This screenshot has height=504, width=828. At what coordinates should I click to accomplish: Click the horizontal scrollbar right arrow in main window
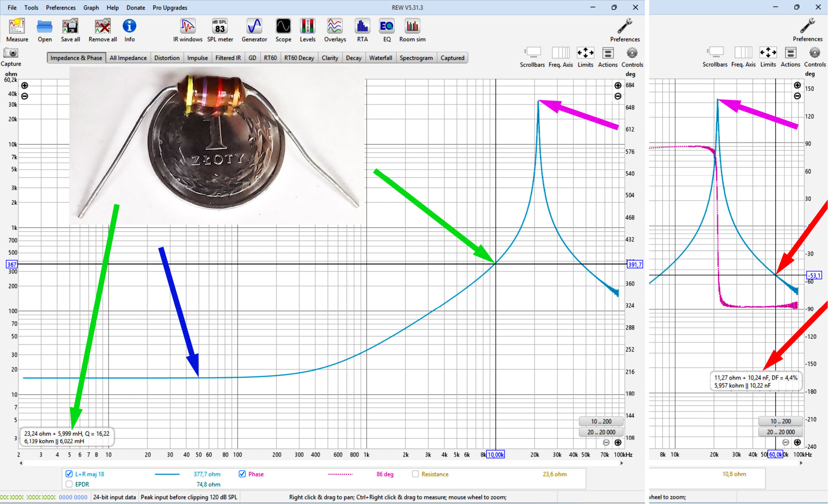coord(622,463)
